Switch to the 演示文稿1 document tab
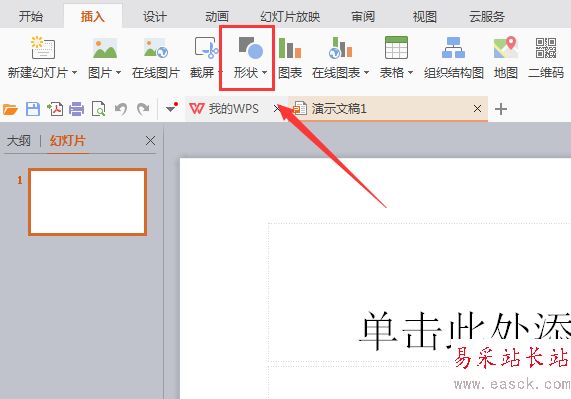 (388, 108)
